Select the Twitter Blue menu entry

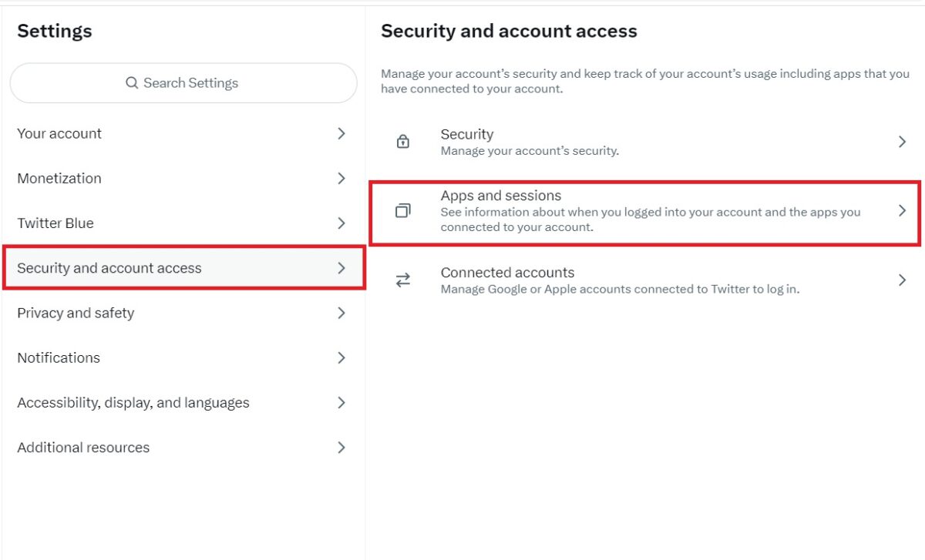pos(183,223)
